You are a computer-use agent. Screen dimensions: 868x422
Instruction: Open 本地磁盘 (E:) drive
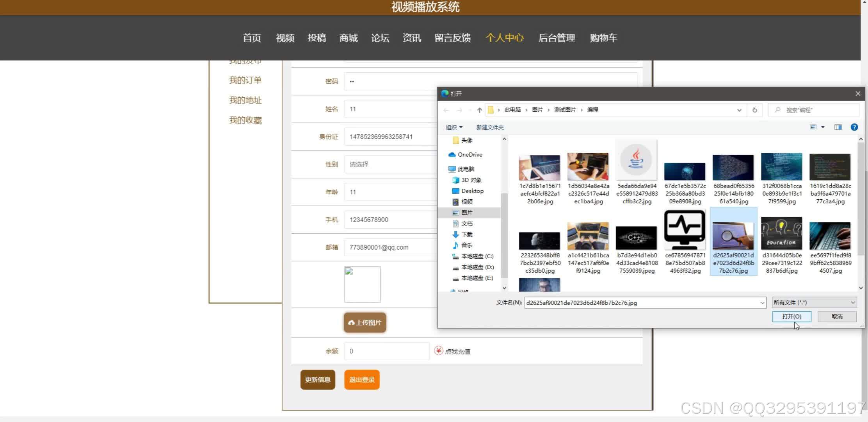click(x=473, y=278)
